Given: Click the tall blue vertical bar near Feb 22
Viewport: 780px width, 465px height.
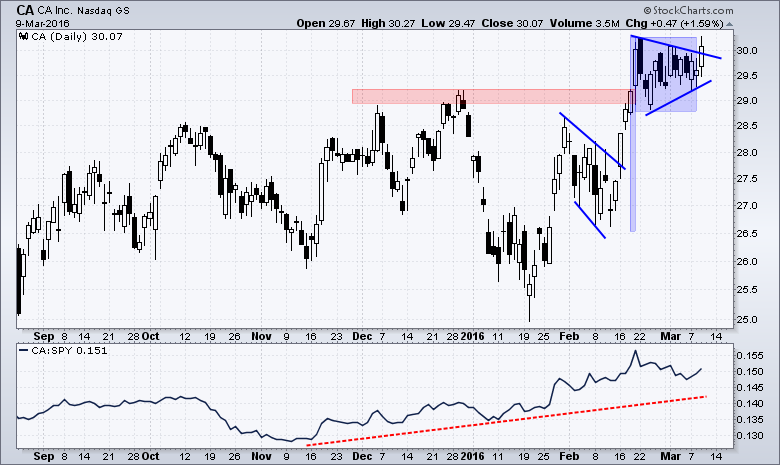Looking at the screenshot, I should coord(633,134).
